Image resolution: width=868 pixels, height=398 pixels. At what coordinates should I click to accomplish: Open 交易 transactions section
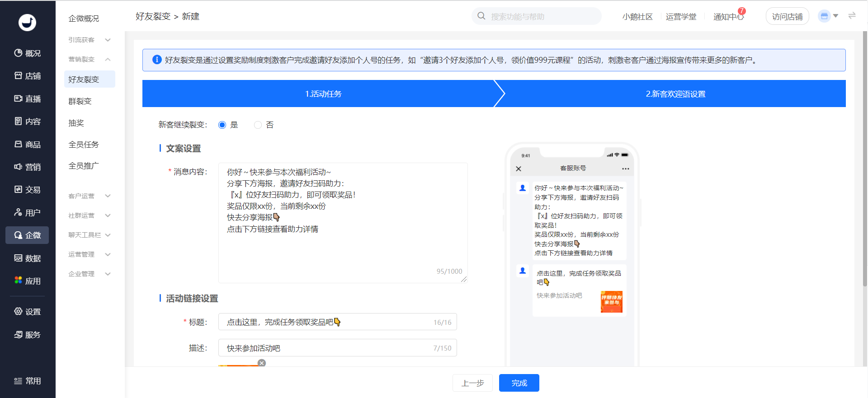coord(27,189)
